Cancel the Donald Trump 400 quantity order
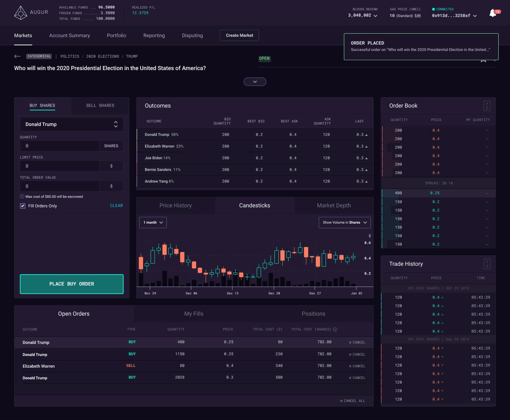510x420 pixels. click(357, 343)
